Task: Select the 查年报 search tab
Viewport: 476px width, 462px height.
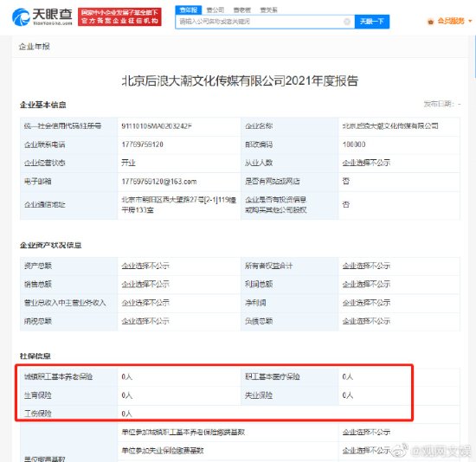Action: [x=189, y=10]
